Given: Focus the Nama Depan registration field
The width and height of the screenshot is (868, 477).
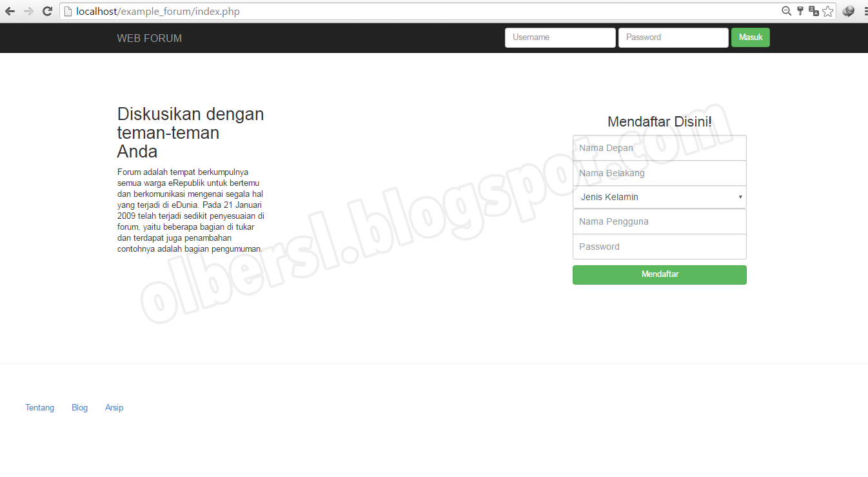Looking at the screenshot, I should coord(659,148).
